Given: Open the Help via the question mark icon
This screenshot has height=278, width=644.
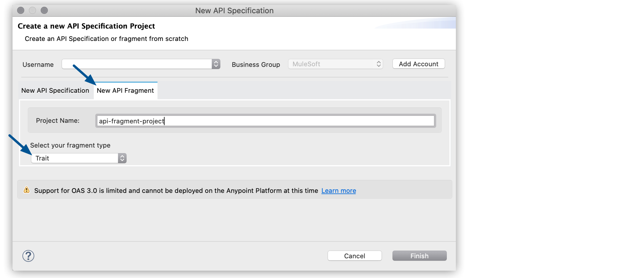Looking at the screenshot, I should click(x=28, y=256).
